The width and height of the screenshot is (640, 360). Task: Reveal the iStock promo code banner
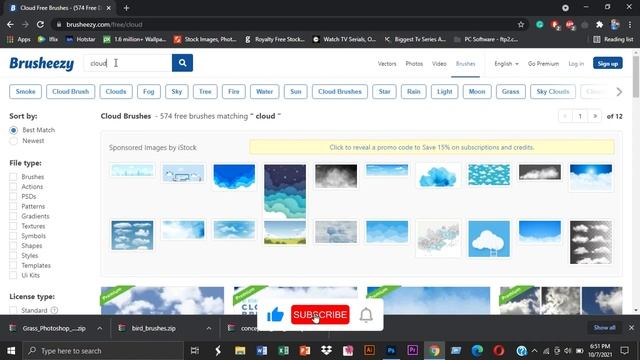point(431,147)
